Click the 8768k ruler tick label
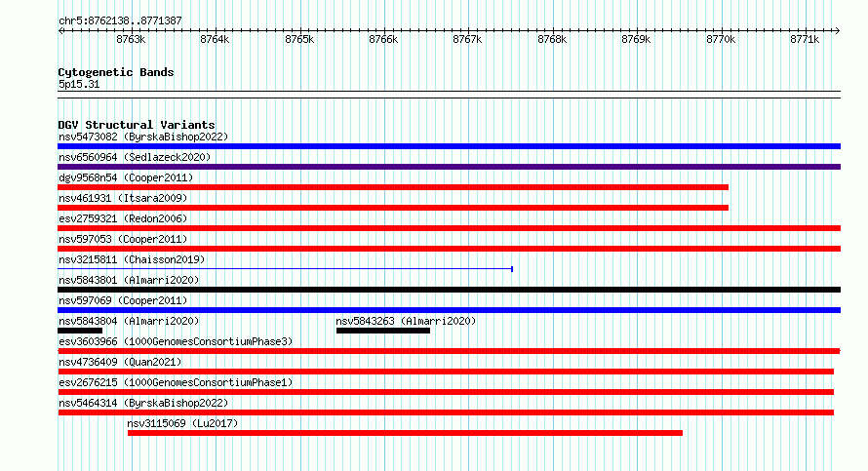868x471 pixels. click(x=552, y=40)
